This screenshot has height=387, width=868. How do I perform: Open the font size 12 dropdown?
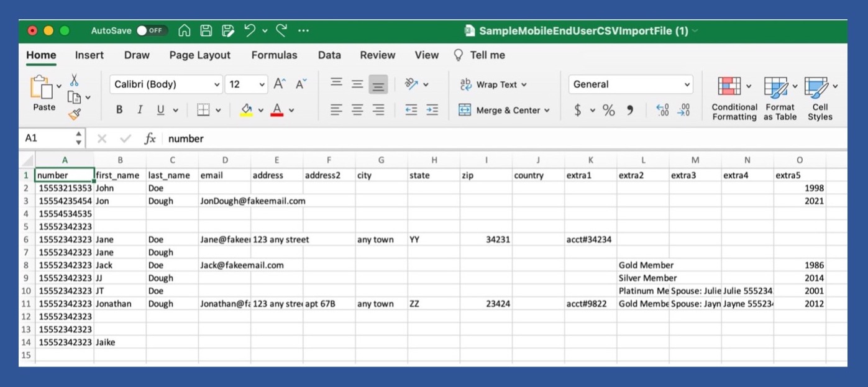point(246,84)
